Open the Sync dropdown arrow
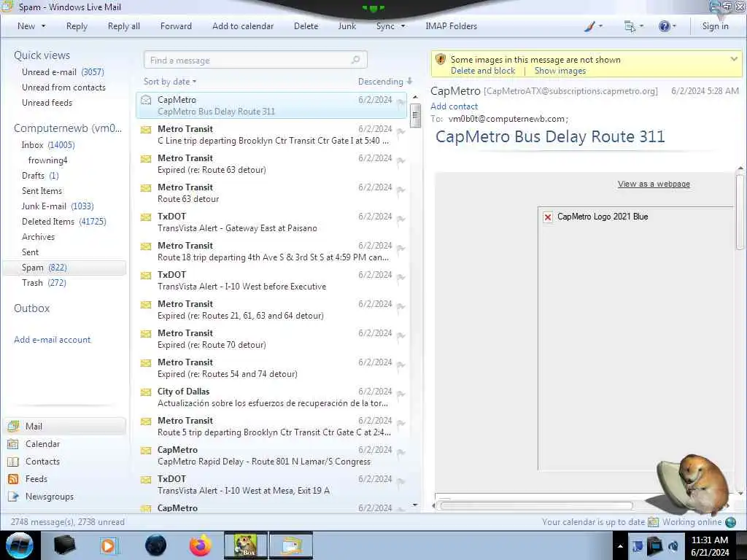Viewport: 747px width, 560px height. pyautogui.click(x=403, y=26)
